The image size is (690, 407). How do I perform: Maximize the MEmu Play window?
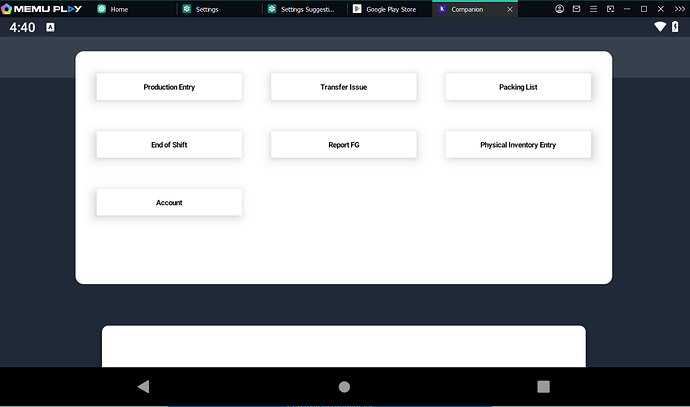click(x=644, y=9)
